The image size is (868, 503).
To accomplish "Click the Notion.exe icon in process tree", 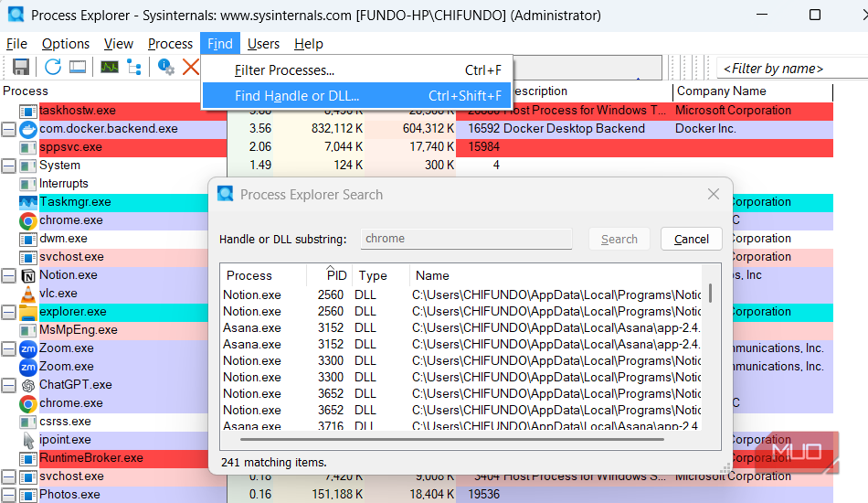I will coord(27,275).
